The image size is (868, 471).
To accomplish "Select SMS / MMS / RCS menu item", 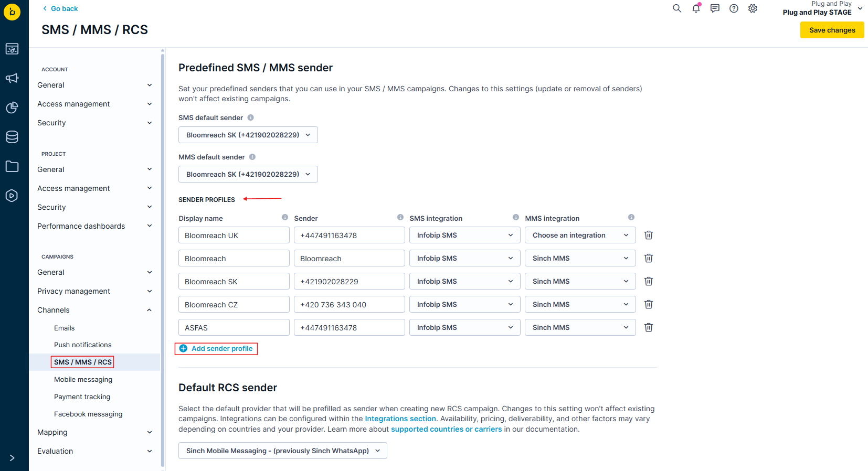I will [x=83, y=362].
